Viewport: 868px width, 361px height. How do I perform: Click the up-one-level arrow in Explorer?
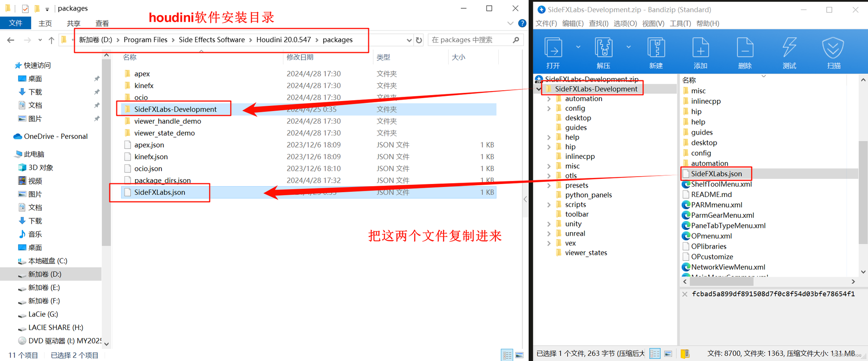coord(51,40)
